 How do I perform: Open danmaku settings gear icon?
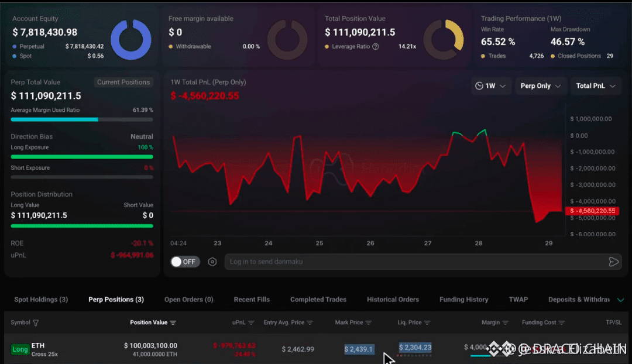pos(212,262)
